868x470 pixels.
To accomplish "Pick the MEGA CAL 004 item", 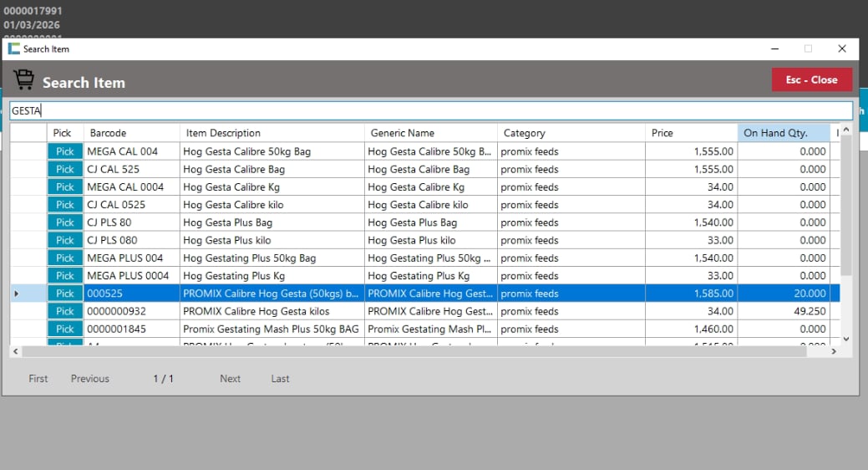I will [65, 151].
